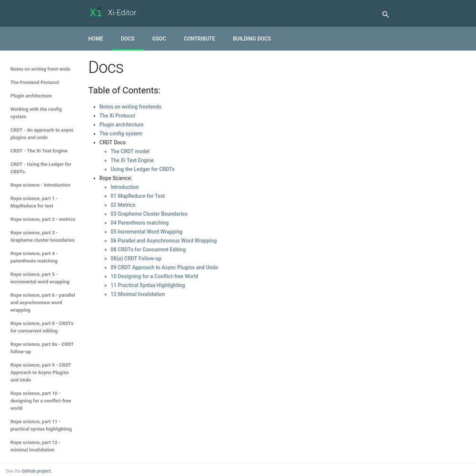Viewport: 476px width, 476px height.
Task: Go to the HOME tab
Action: [x=96, y=39]
